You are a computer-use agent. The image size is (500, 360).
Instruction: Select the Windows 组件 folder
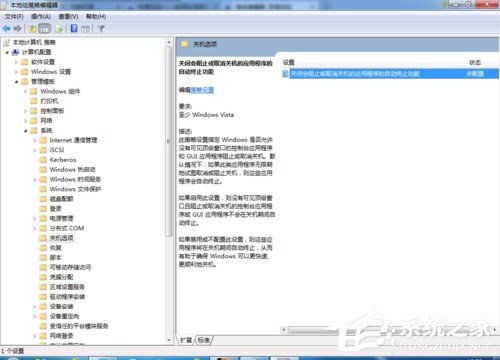(x=60, y=91)
